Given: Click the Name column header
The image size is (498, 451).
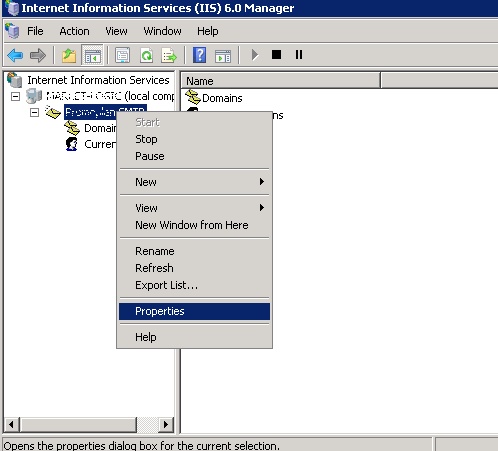Looking at the screenshot, I should [280, 81].
